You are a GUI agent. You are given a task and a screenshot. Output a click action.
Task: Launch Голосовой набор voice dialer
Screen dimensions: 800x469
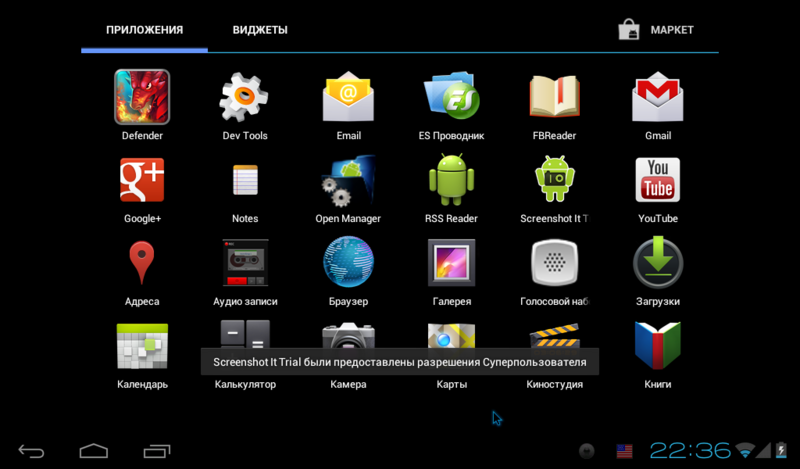(x=555, y=262)
